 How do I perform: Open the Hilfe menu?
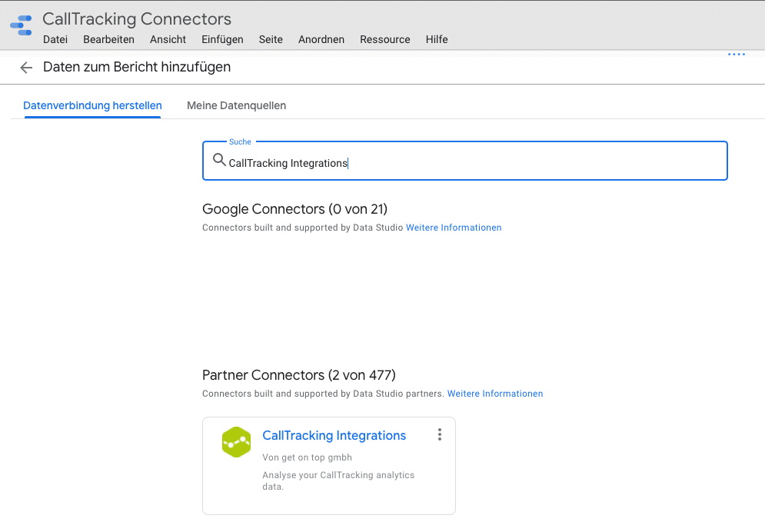pos(437,39)
